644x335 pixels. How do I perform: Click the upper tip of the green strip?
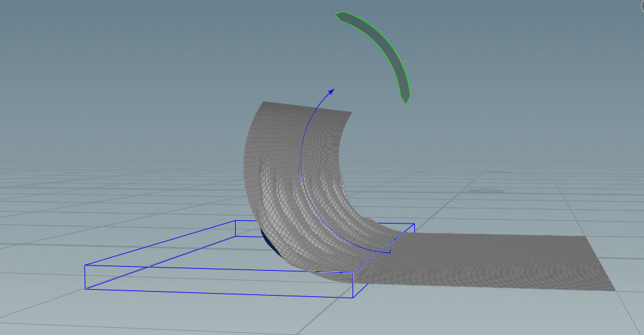point(339,14)
